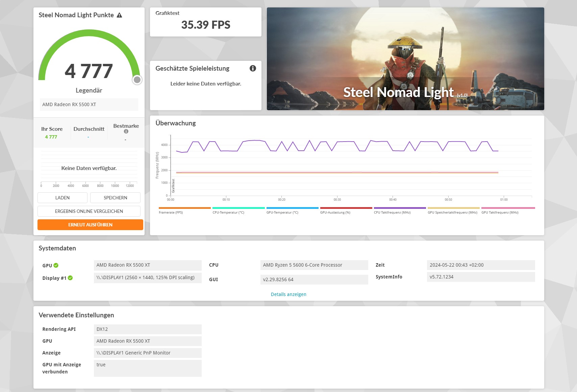The height and width of the screenshot is (392, 577).
Task: Run the benchmark again with ERNEUT AUSFÜHREN
Action: [90, 225]
